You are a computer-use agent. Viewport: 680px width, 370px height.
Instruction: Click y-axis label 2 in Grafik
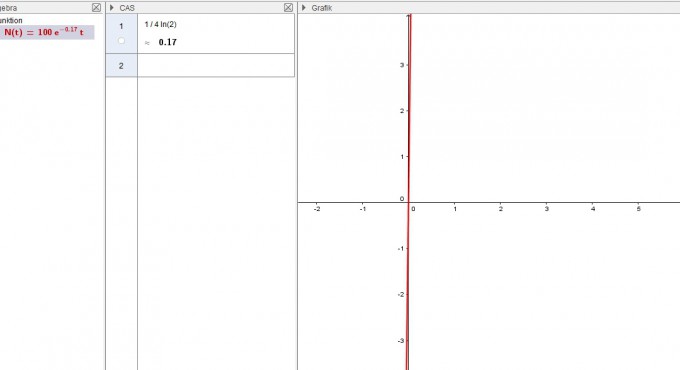coord(402,111)
